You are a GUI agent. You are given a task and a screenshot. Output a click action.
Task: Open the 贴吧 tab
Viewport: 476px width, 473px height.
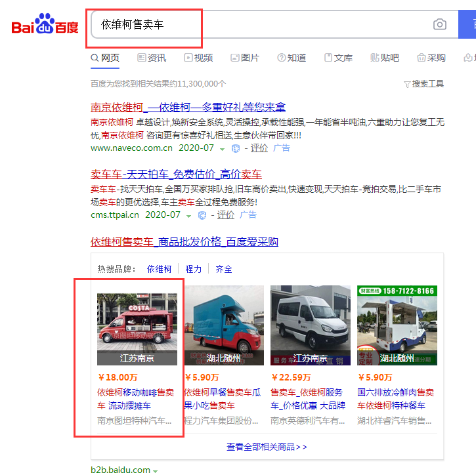(385, 58)
